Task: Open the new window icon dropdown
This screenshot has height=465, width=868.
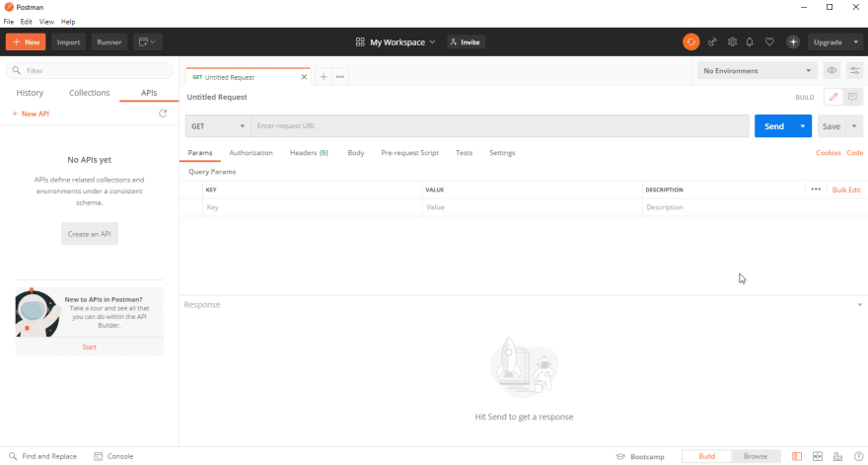Action: point(147,42)
